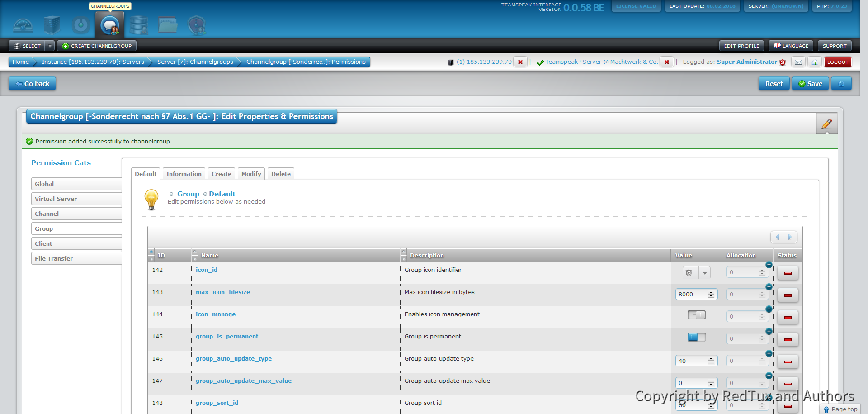This screenshot has height=414, width=868.
Task: Click the Server [7]: Channelgroups breadcrumb
Action: (195, 62)
